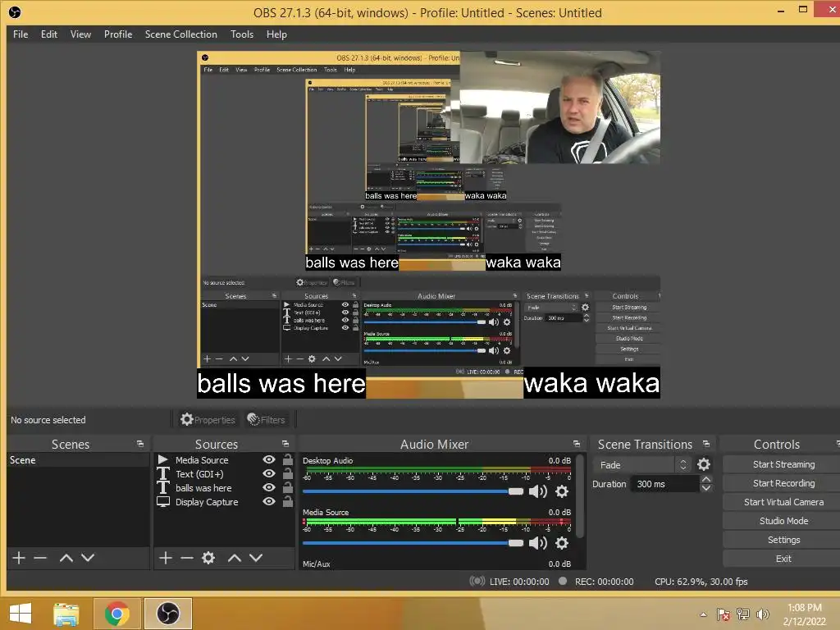Screen dimensions: 840x630
Task: Open the View menu
Action: pos(80,34)
